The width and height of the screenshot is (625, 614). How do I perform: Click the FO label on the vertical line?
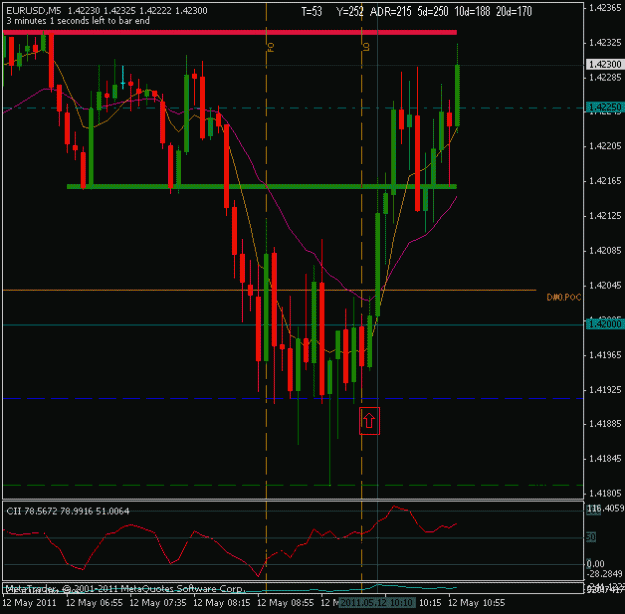tap(271, 47)
